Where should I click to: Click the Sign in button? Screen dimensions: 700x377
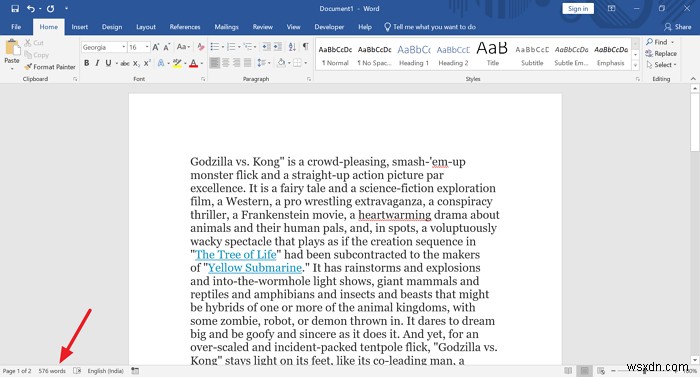(578, 8)
